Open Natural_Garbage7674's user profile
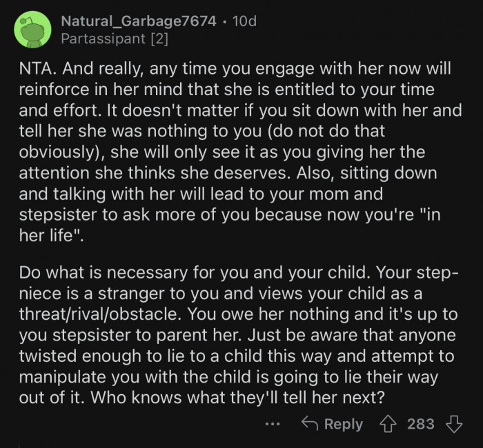The image size is (483, 448). (x=139, y=21)
